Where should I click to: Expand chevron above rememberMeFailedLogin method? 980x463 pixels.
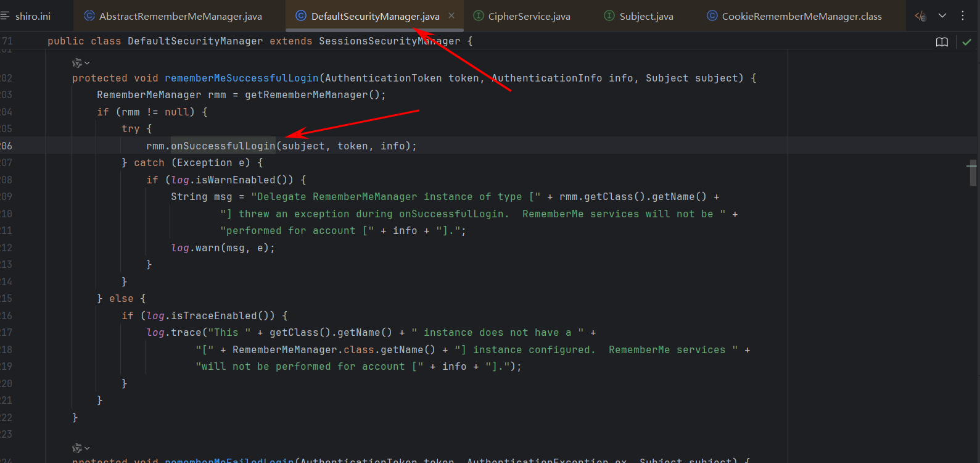coord(88,448)
